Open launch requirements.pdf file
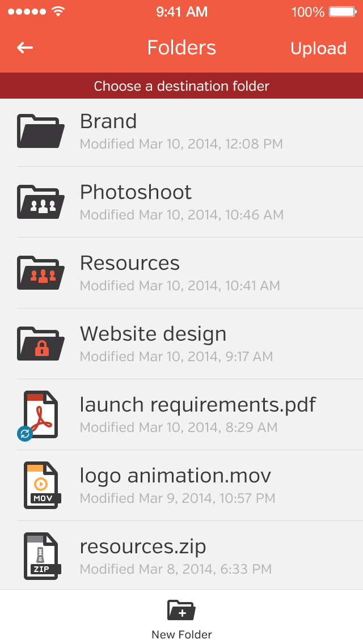 (x=197, y=405)
